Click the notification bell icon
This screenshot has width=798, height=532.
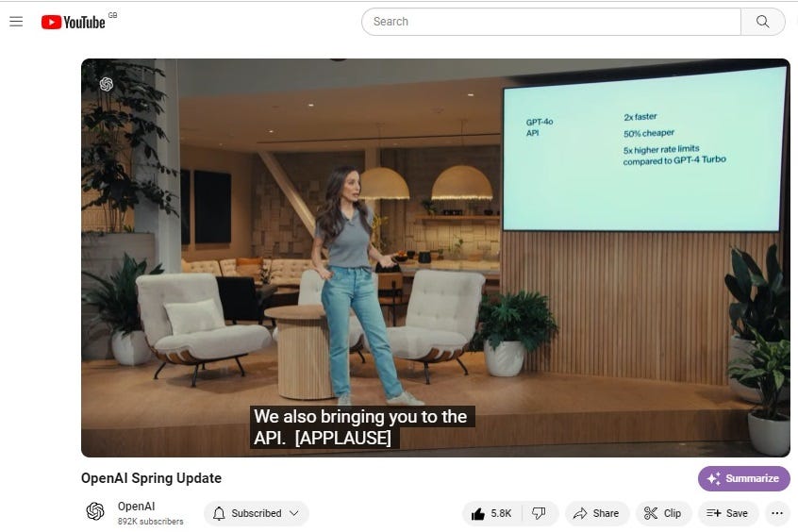click(x=219, y=513)
